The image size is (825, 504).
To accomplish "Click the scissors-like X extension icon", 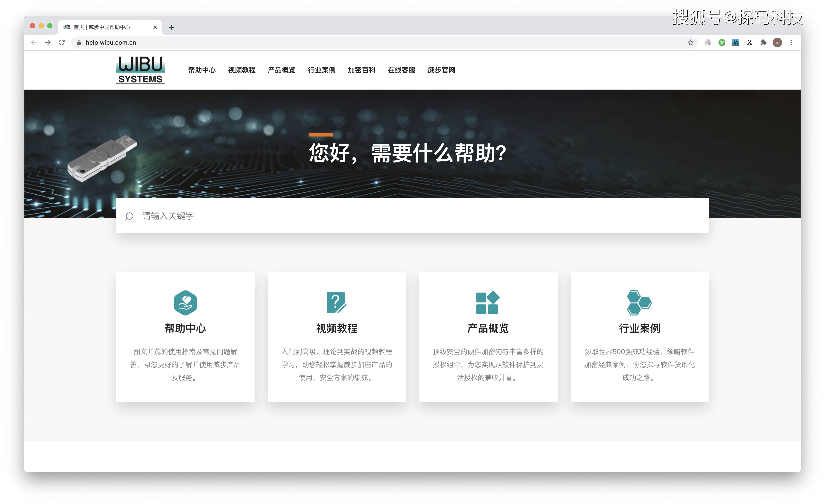I will click(x=750, y=42).
